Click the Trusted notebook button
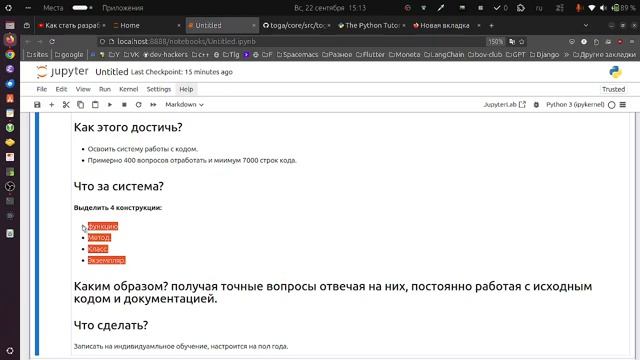 pyautogui.click(x=613, y=89)
